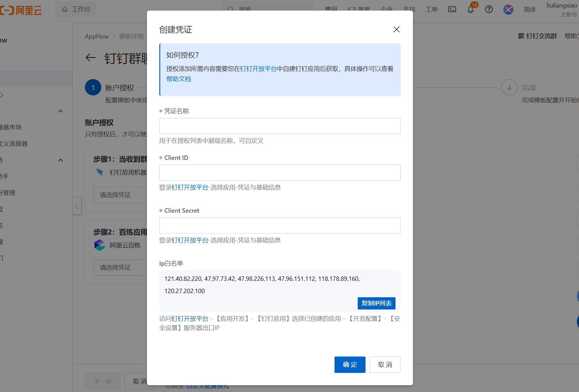Open the 工单 menu
This screenshot has width=579, height=392.
tap(431, 10)
